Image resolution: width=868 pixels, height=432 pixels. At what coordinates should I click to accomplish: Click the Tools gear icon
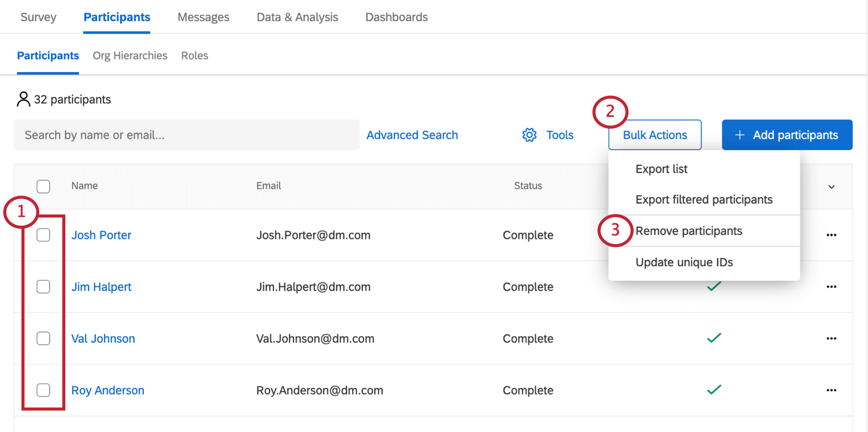[529, 135]
